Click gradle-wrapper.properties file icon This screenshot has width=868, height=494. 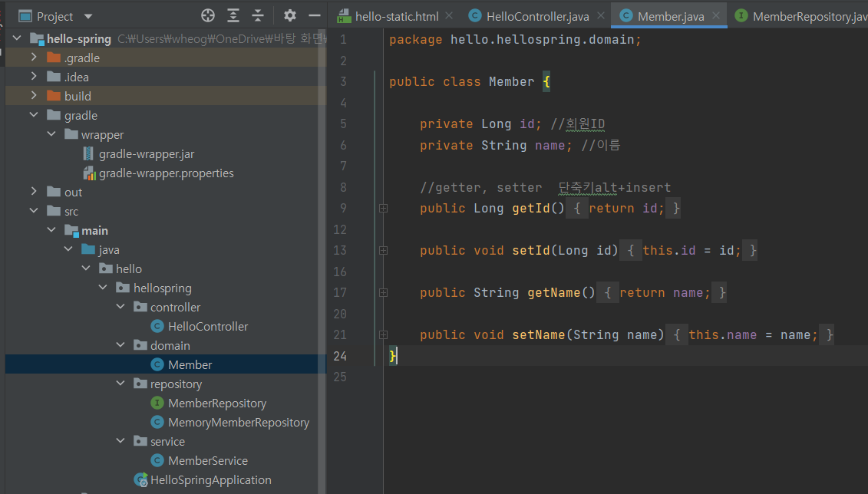pos(89,173)
